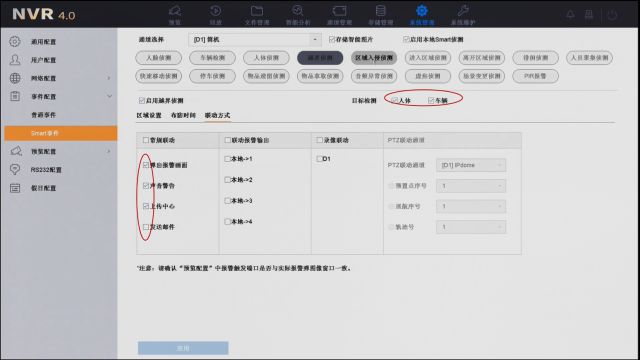Switch to Area Settings (区域设置) tab
Image resolution: width=640 pixels, height=360 pixels.
tap(149, 116)
